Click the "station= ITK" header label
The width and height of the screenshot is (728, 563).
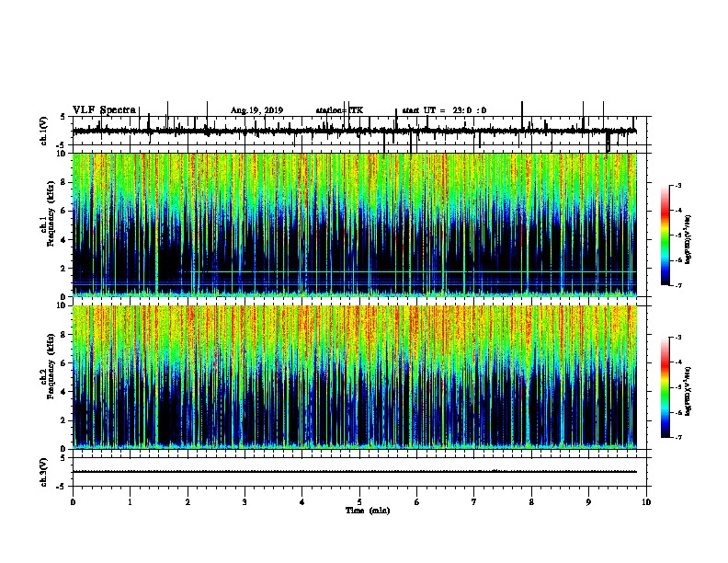339,110
